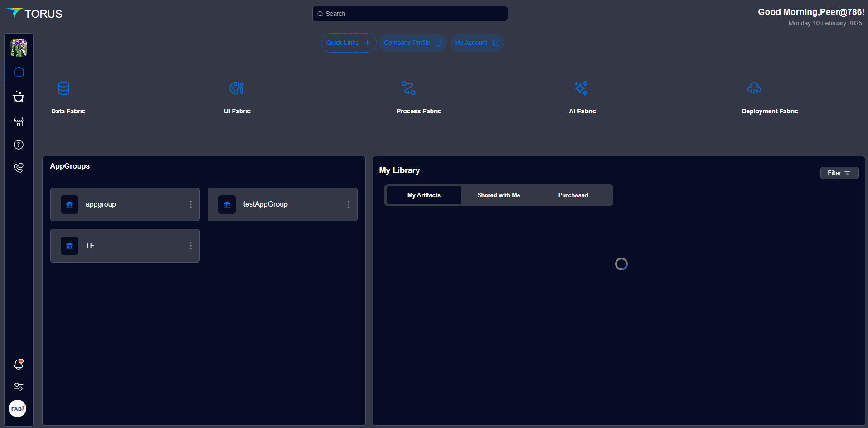Open the AI Fabric sparkle icon
The width and height of the screenshot is (868, 428).
tap(581, 88)
